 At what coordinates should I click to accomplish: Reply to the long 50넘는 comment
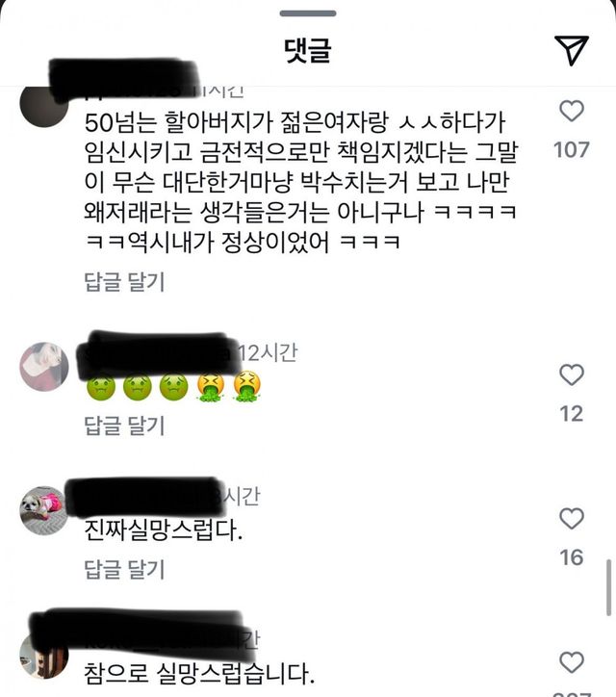[124, 282]
